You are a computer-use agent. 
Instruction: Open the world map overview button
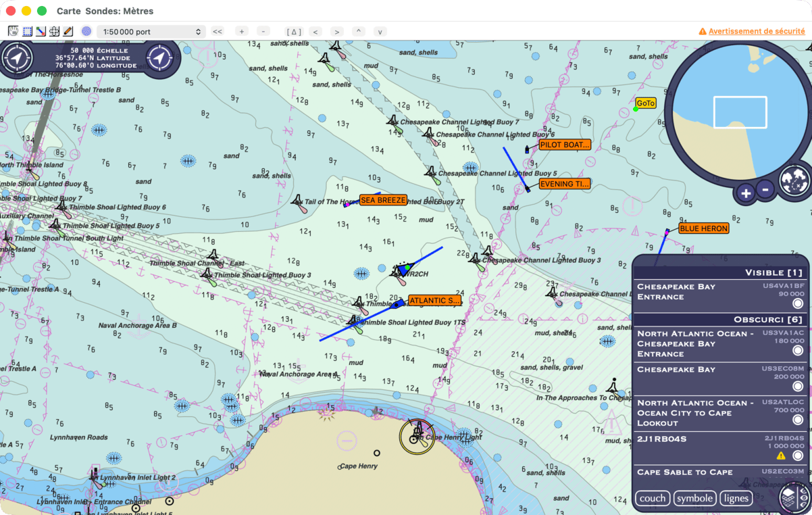[794, 180]
